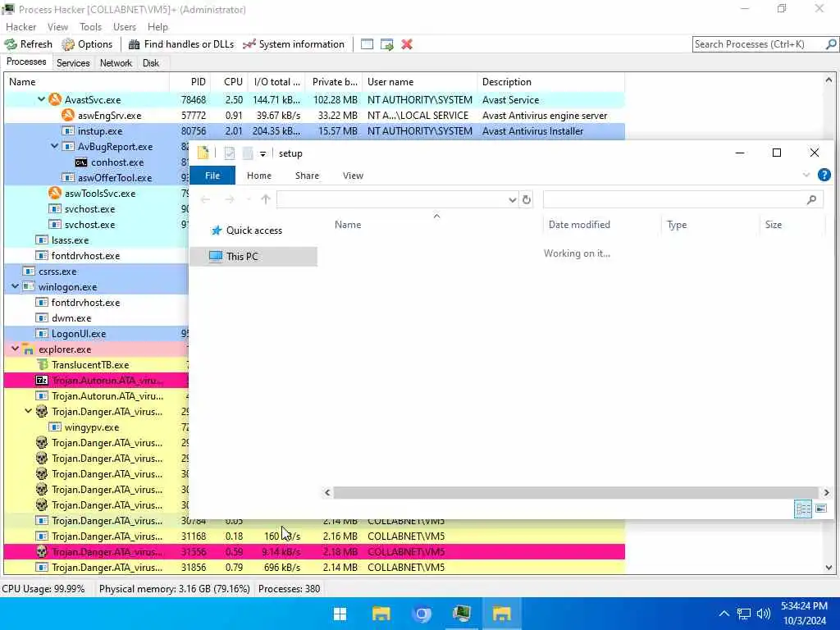Collapse the AvastSvc.exe tree node
The image size is (840, 630).
click(x=42, y=99)
